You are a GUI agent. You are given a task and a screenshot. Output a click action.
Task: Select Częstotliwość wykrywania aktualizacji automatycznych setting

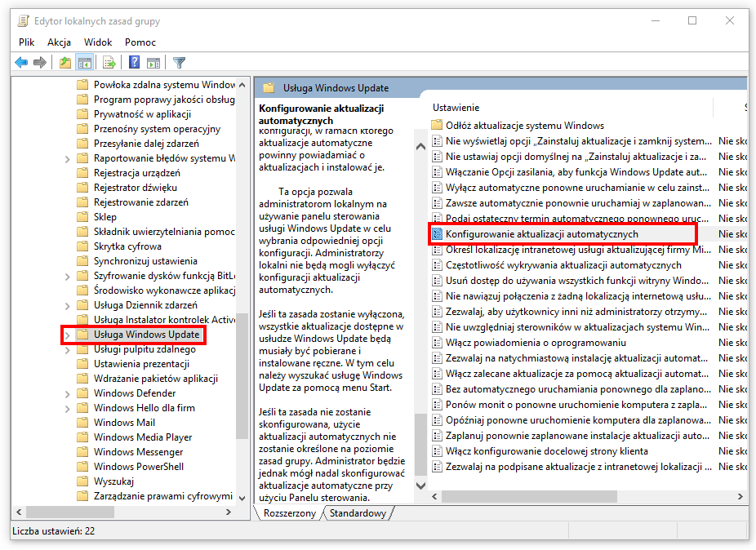(x=563, y=265)
